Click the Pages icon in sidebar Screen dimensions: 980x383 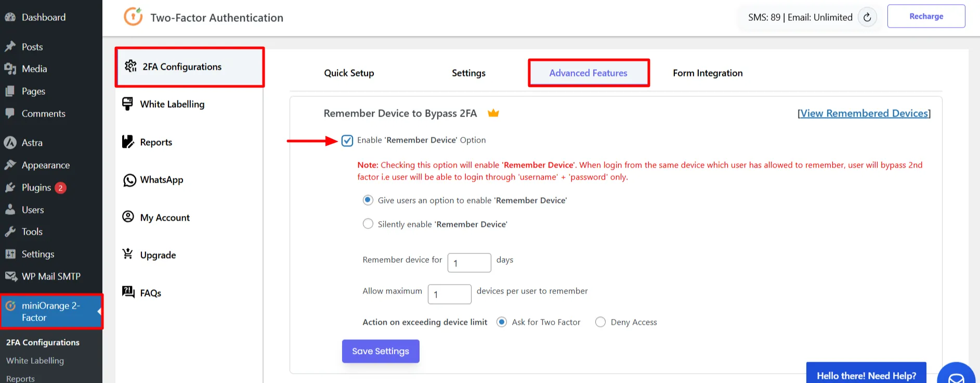(10, 91)
